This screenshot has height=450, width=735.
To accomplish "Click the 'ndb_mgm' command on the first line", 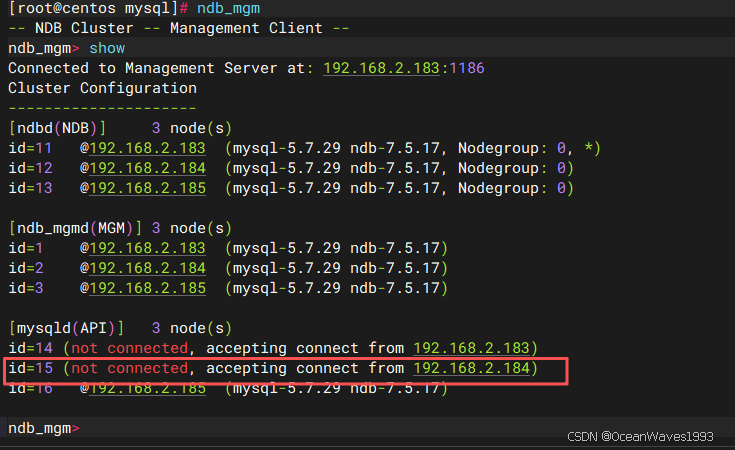I will (x=228, y=8).
